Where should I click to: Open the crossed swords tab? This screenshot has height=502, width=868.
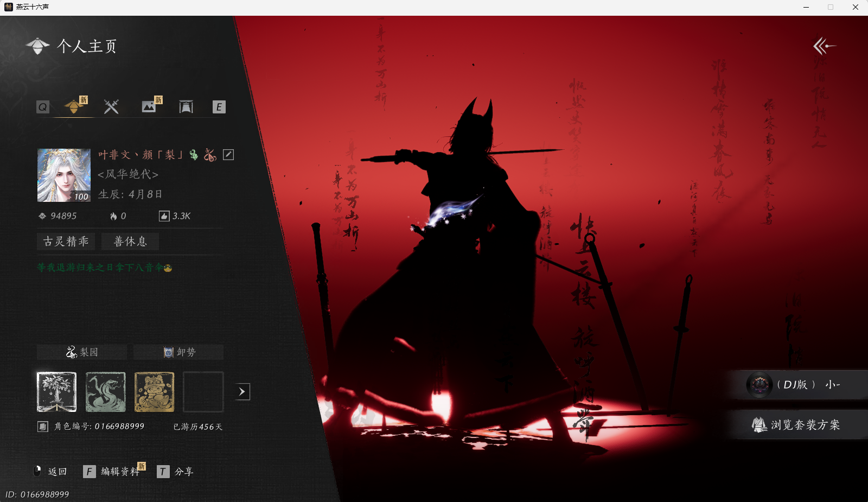coord(111,107)
